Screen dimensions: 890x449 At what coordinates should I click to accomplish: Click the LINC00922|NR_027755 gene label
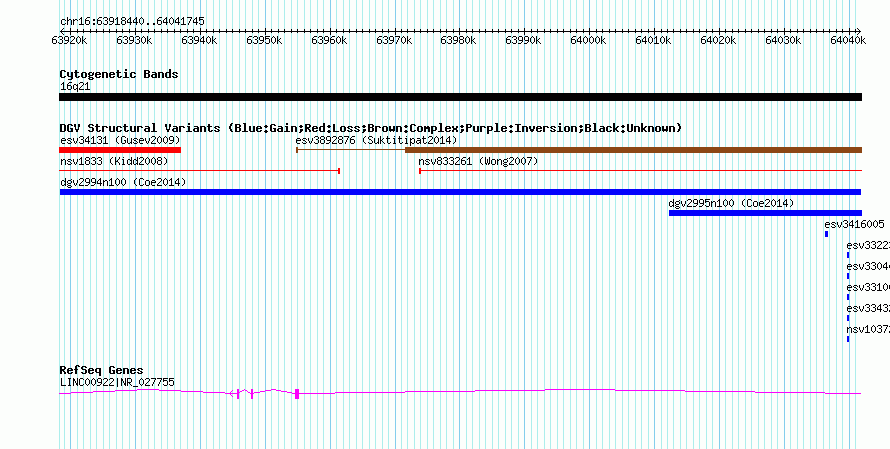pos(117,383)
